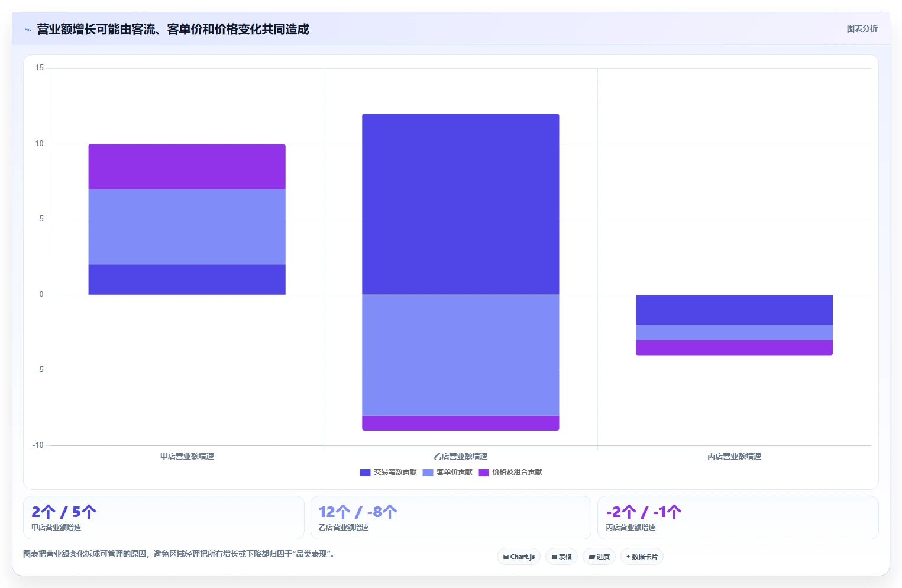Image resolution: width=902 pixels, height=588 pixels.
Task: Select the 进度 chip
Action: pyautogui.click(x=599, y=557)
